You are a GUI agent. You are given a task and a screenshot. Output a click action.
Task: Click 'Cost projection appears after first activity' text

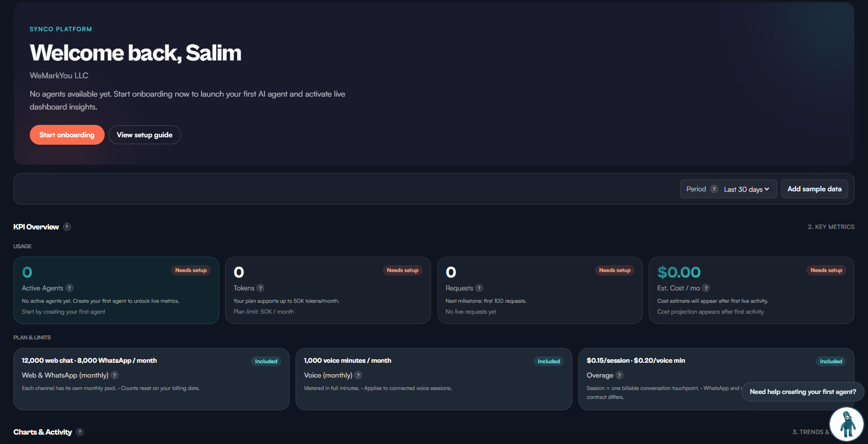point(710,312)
